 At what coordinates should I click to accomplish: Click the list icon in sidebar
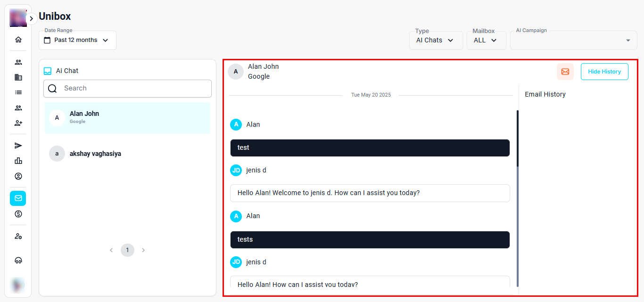coord(18,92)
